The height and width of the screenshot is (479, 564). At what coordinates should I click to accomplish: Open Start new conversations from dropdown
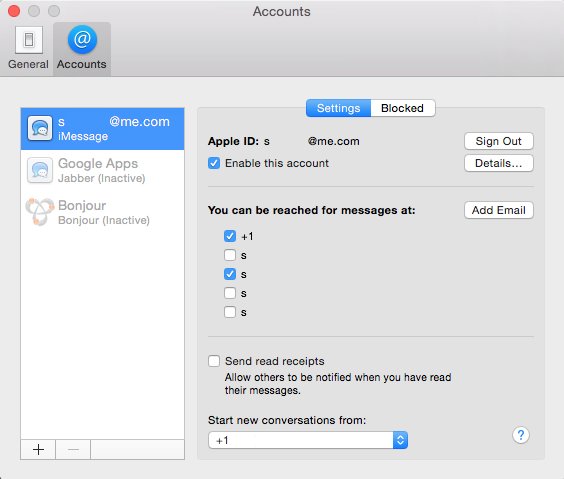pos(308,440)
